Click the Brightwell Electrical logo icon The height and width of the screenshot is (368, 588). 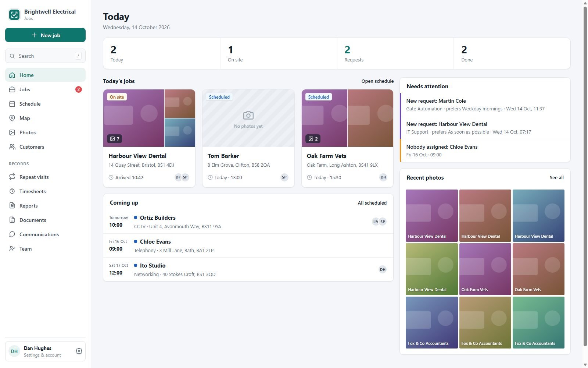pyautogui.click(x=14, y=15)
